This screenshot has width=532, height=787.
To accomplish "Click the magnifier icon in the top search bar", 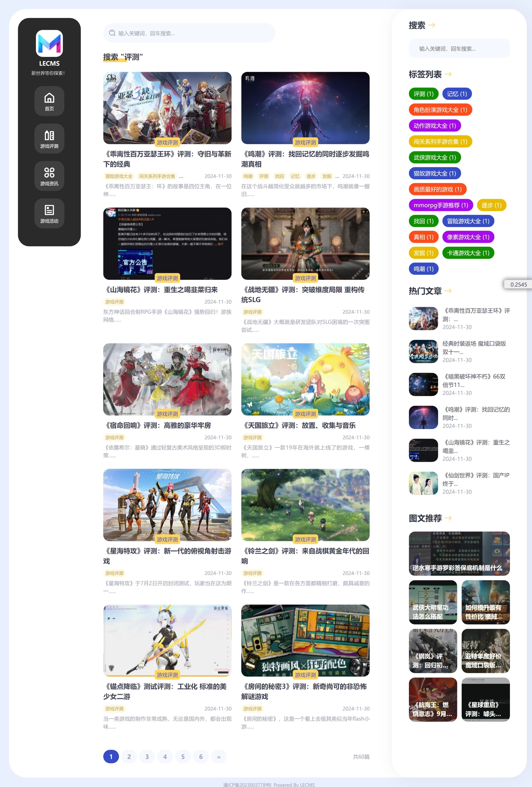I will (112, 33).
